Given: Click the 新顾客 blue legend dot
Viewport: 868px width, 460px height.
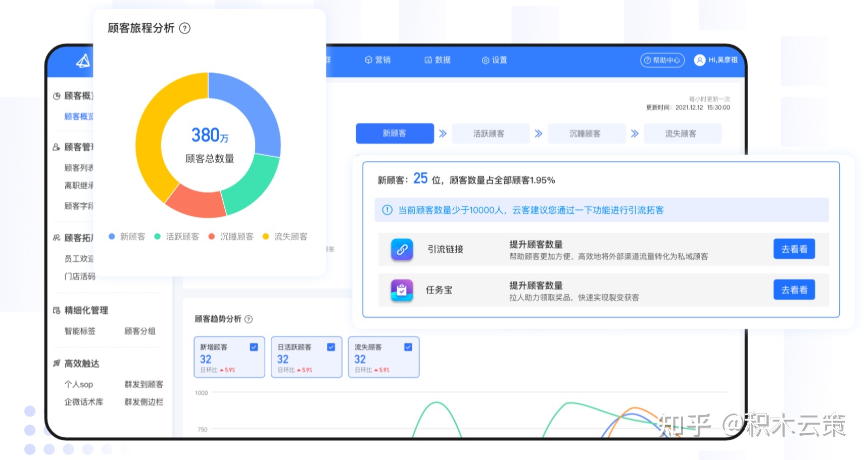Looking at the screenshot, I should [112, 236].
